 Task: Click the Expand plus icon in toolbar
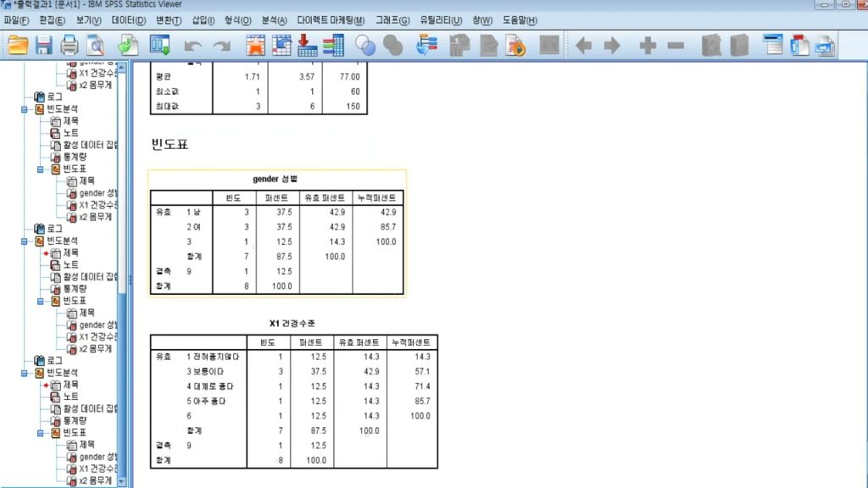tap(648, 46)
